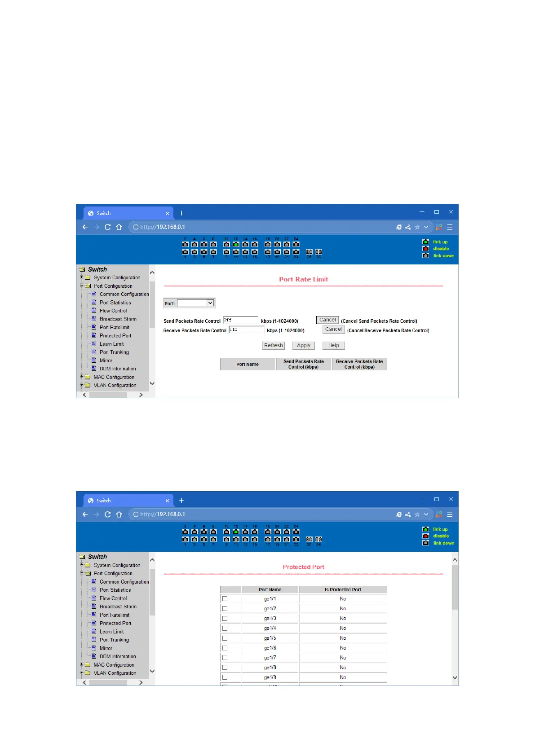
Task: Click scroll-down arrow of Protected Port page content
Action: [455, 678]
